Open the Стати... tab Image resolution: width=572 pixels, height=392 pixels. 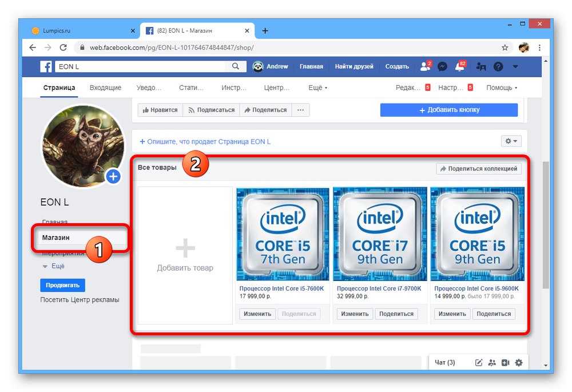coord(191,88)
